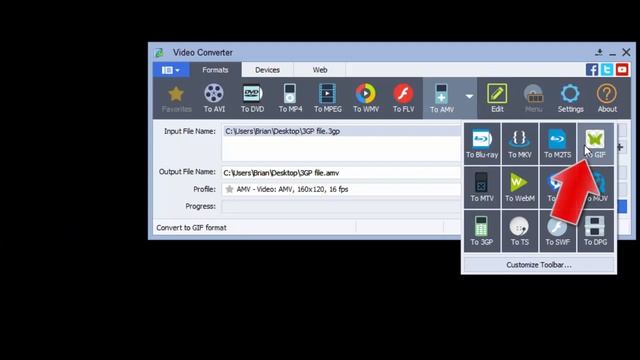Click the 'Convert to GIF format' status text
640x360 pixels.
[191, 228]
